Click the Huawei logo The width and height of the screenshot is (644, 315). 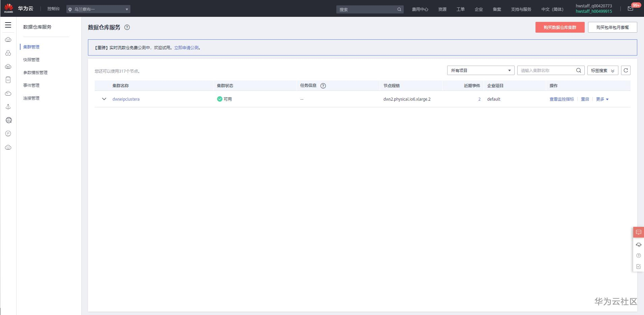coord(9,8)
